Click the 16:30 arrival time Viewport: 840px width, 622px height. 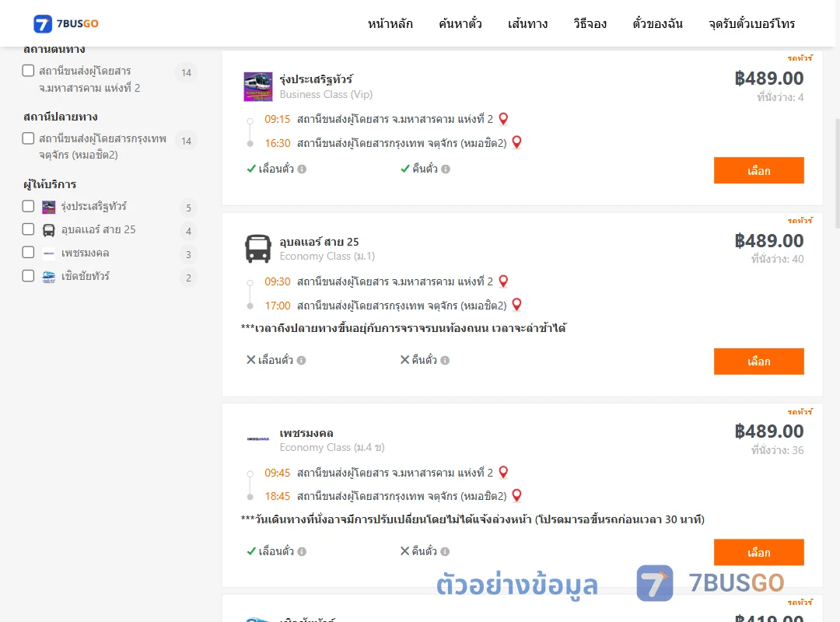(x=278, y=143)
